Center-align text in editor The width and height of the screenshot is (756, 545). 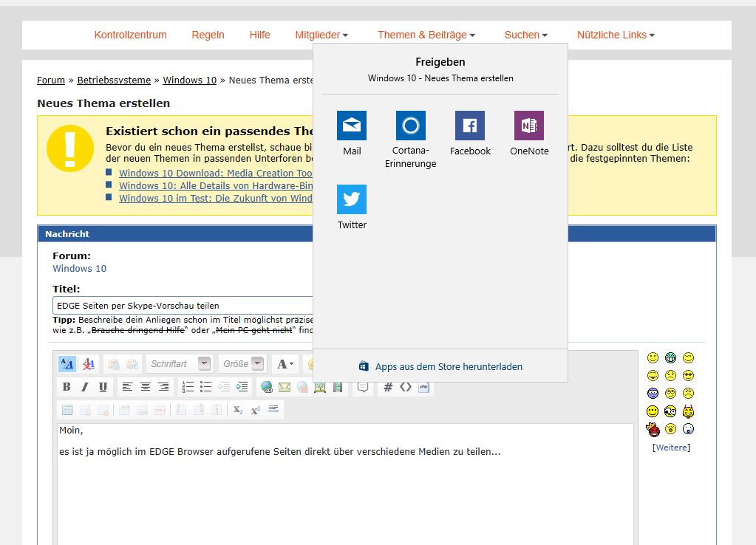click(145, 386)
